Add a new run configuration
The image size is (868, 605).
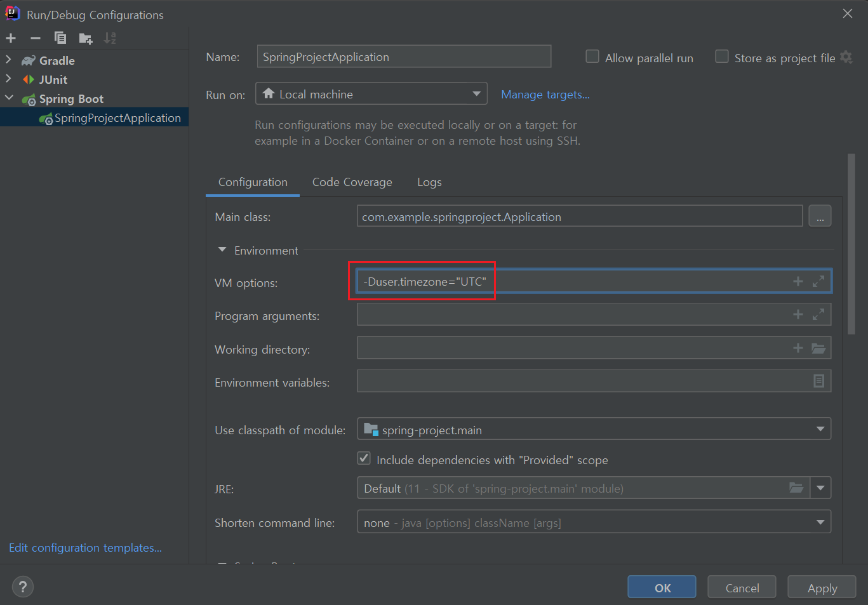pyautogui.click(x=11, y=38)
